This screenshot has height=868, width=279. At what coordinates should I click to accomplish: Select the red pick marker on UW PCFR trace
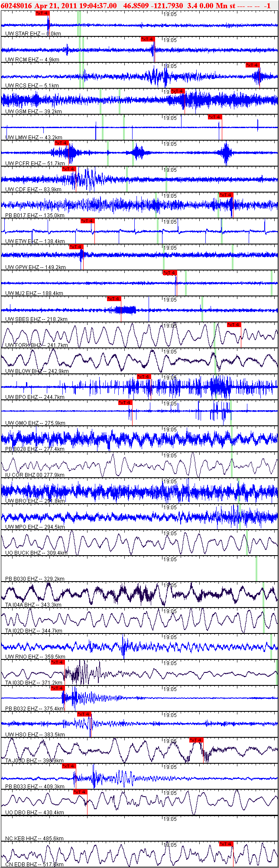(62, 143)
